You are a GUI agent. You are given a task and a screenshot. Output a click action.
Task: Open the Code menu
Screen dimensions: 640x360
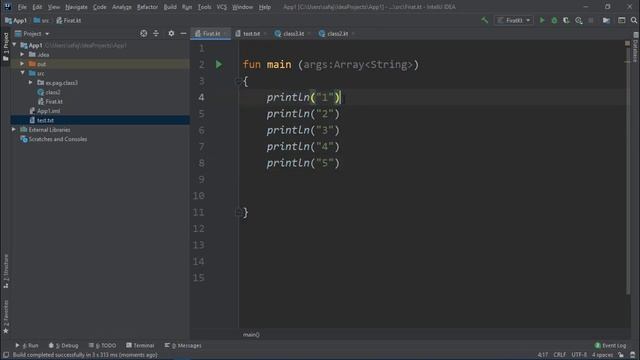[100, 7]
